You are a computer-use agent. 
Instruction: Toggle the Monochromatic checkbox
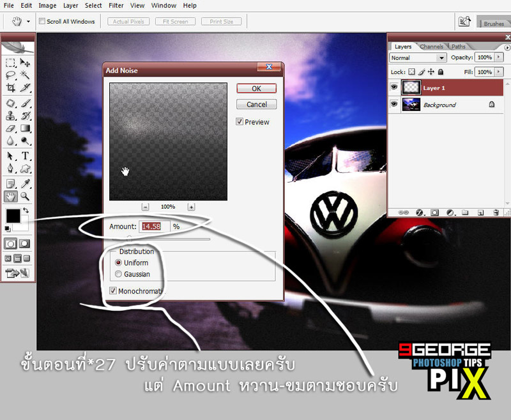113,290
